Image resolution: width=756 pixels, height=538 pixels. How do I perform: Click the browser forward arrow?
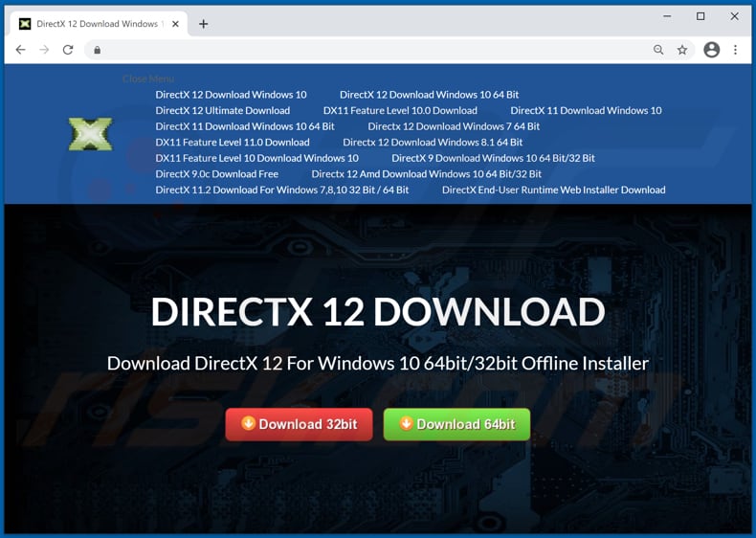point(44,50)
